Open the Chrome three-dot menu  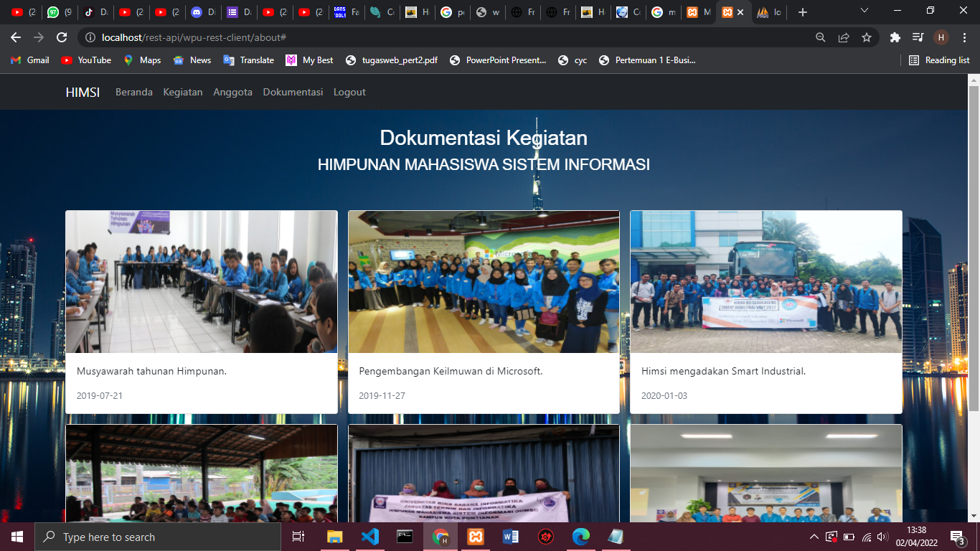click(964, 37)
